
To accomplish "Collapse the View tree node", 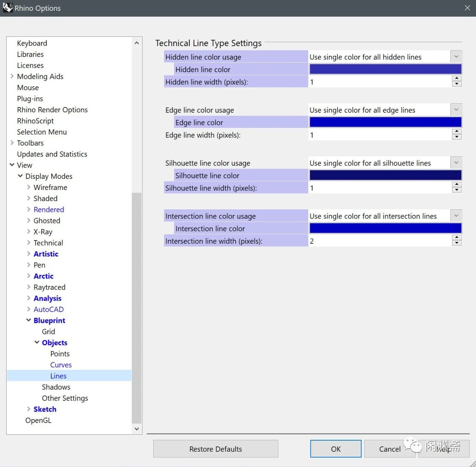I will click(x=12, y=165).
